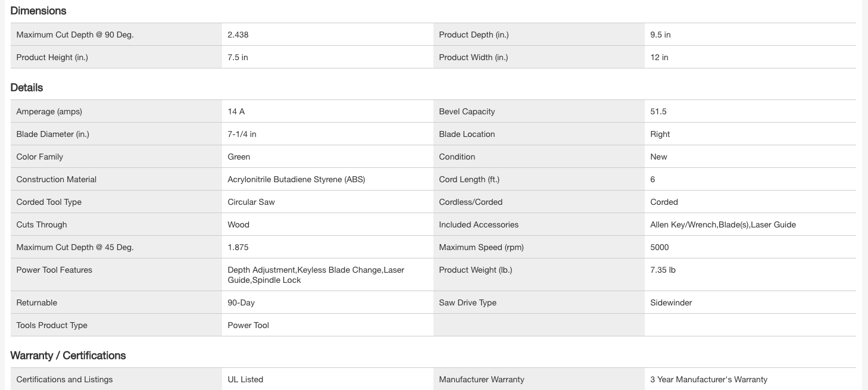
Task: Select the Acrylonitrile Butadiene Styrene (ABS) text
Action: pyautogui.click(x=296, y=179)
